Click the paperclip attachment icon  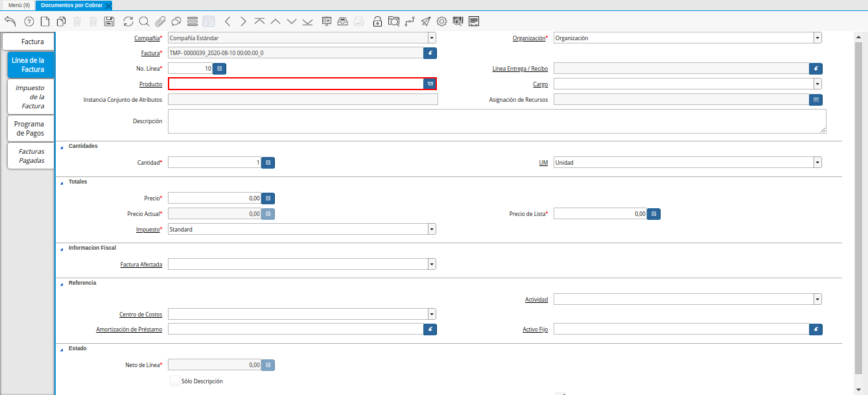coord(160,21)
